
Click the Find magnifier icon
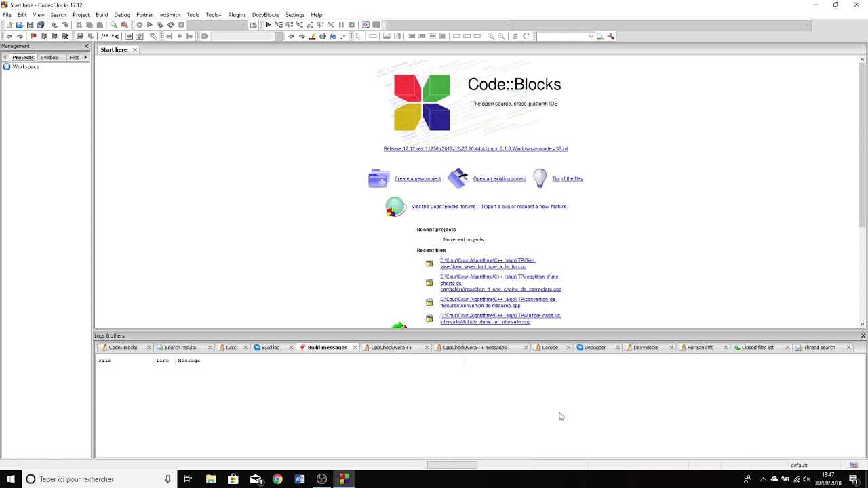[x=113, y=25]
